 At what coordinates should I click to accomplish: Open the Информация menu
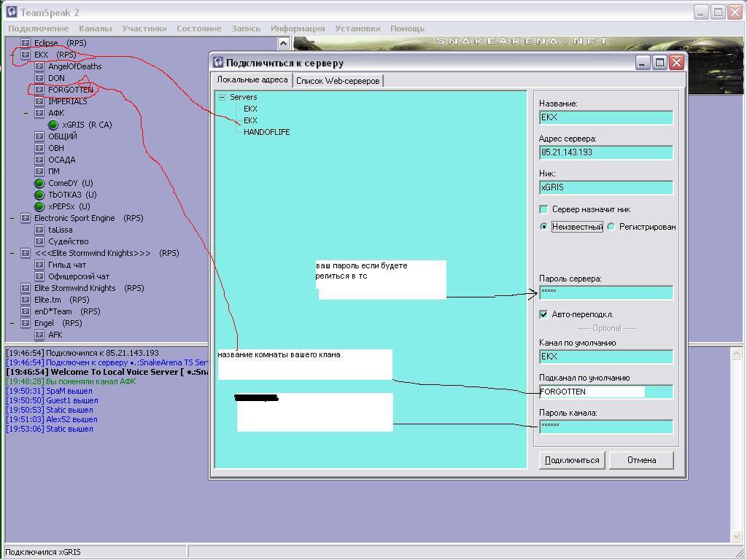click(x=298, y=28)
